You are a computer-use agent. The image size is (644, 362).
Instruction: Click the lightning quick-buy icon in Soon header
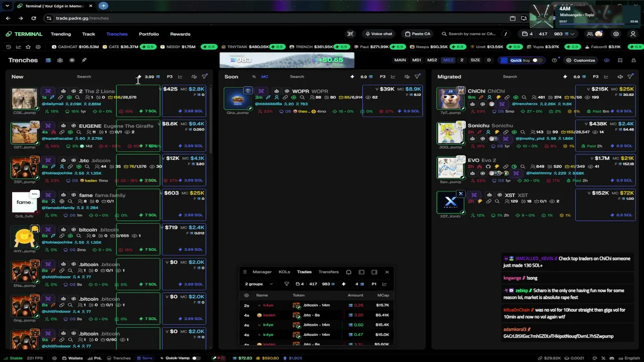click(352, 76)
